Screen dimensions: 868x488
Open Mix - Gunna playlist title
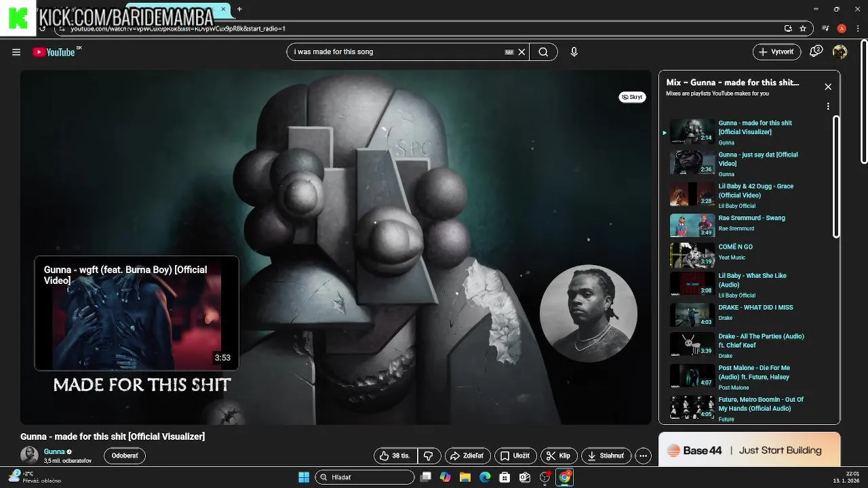click(732, 83)
